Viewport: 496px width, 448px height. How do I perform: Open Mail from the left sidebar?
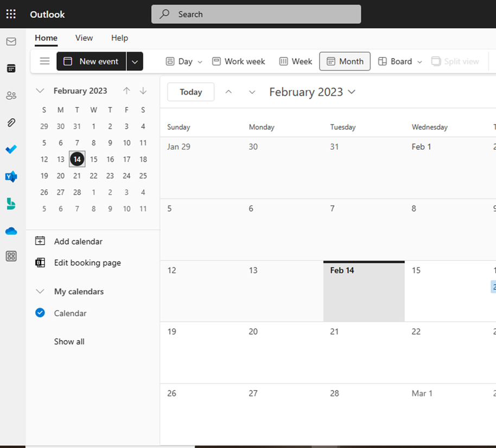(11, 41)
